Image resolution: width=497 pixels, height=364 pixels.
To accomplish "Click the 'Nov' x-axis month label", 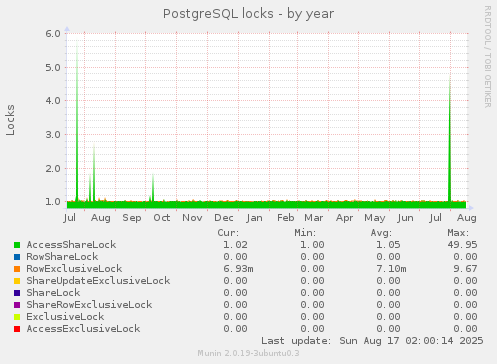I will (x=192, y=218).
